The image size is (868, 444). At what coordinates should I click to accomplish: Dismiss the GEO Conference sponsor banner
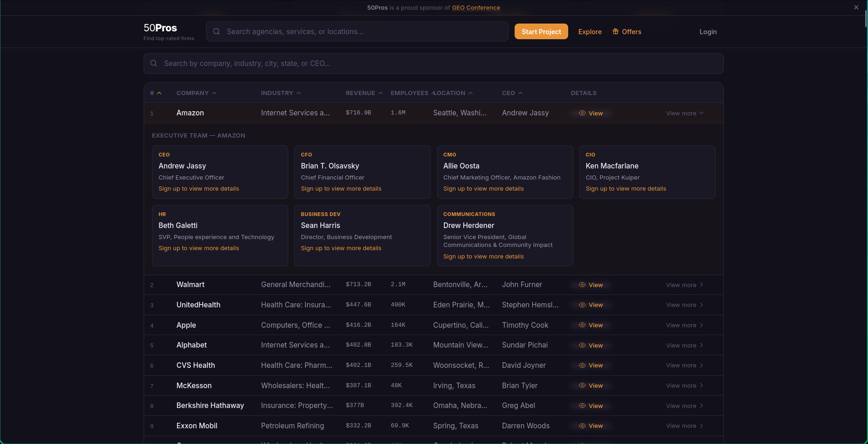[856, 7]
